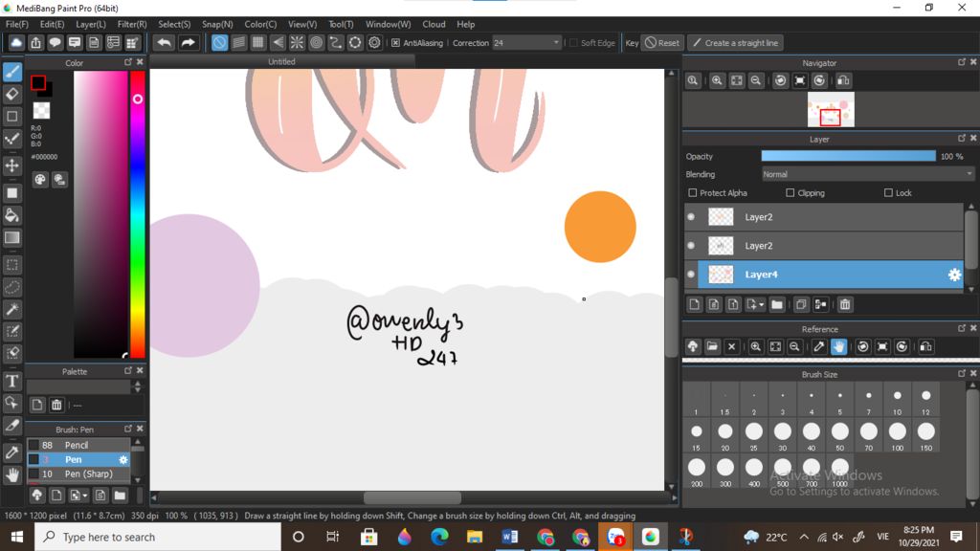The width and height of the screenshot is (980, 551).
Task: Open Microsoft Edge from the taskbar
Action: click(439, 537)
